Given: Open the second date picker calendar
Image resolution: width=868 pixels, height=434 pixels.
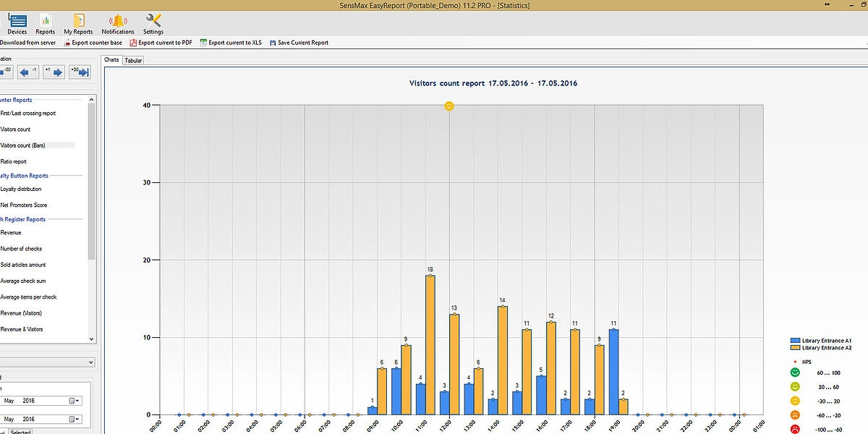Looking at the screenshot, I should click(75, 420).
